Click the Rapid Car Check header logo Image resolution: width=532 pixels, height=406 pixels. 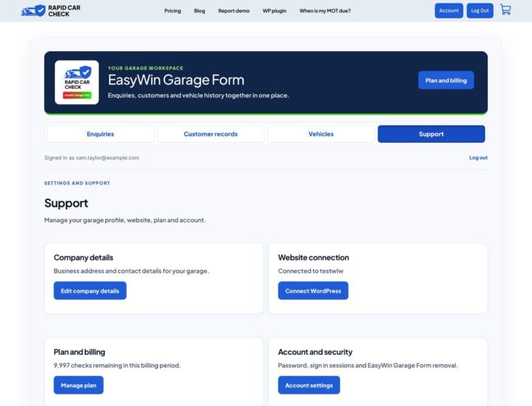click(x=51, y=11)
